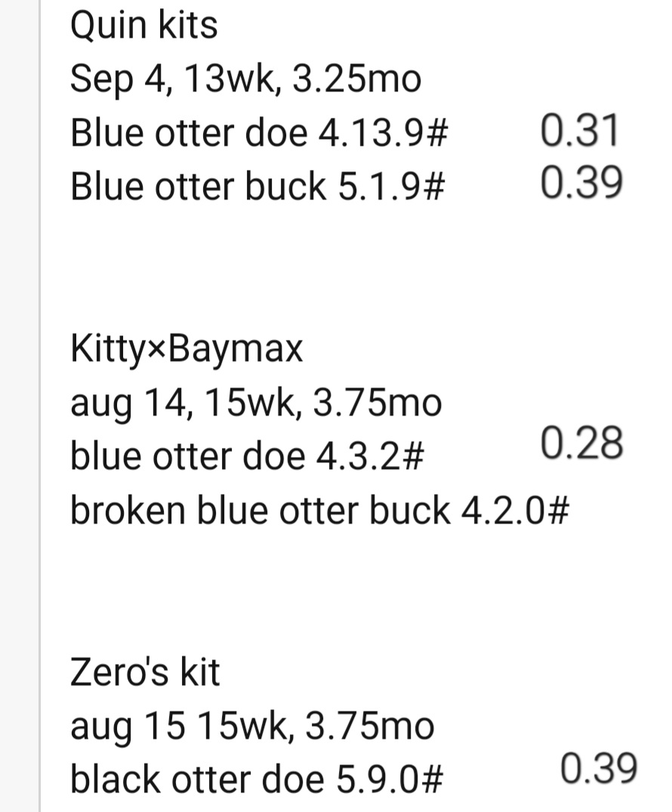Click 'Blue otter doe 4.13.9#' line
Image resolution: width=672 pixels, height=812 pixels.
tap(259, 133)
